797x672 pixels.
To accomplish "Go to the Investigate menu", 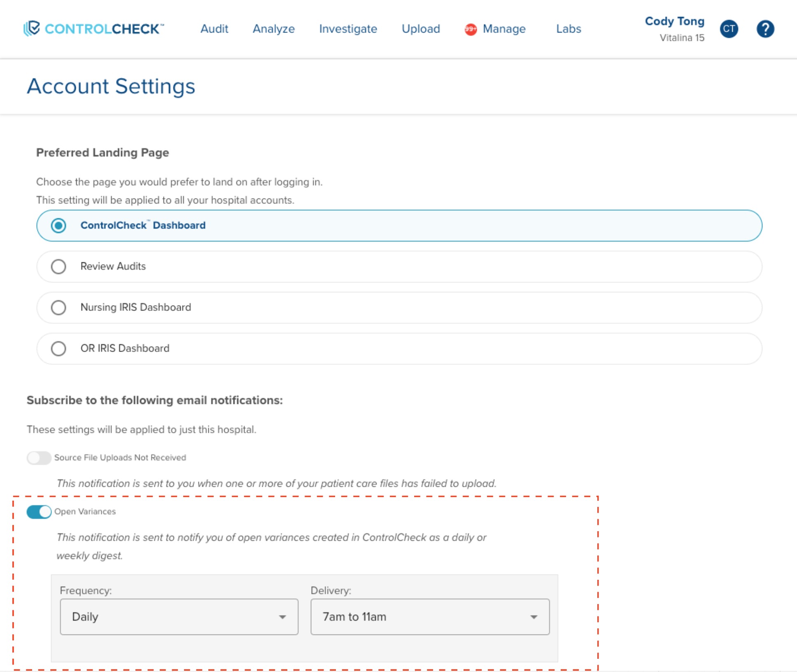I will (x=348, y=29).
